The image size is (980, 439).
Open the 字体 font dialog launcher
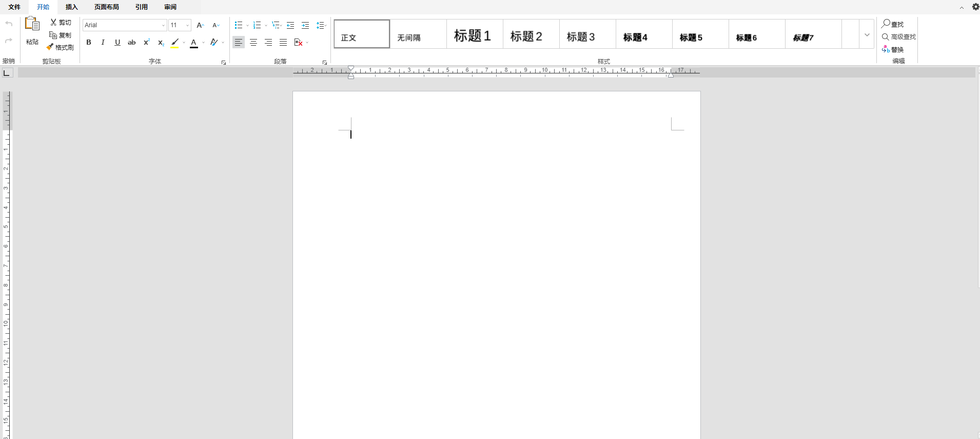pyautogui.click(x=224, y=63)
